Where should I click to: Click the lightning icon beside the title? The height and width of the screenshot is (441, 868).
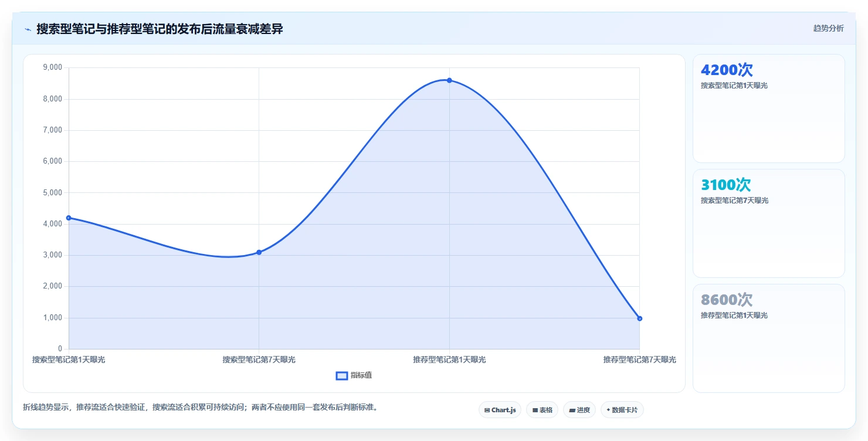click(x=28, y=29)
